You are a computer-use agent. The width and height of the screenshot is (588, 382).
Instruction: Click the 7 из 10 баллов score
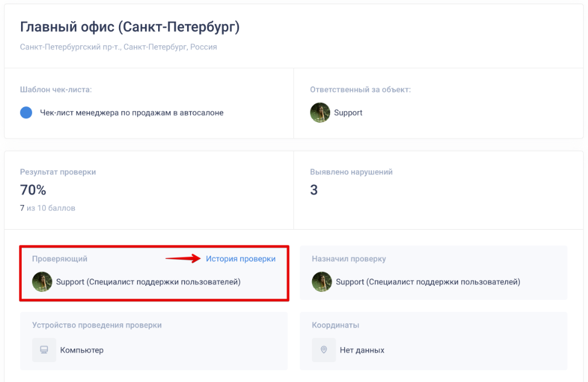48,208
